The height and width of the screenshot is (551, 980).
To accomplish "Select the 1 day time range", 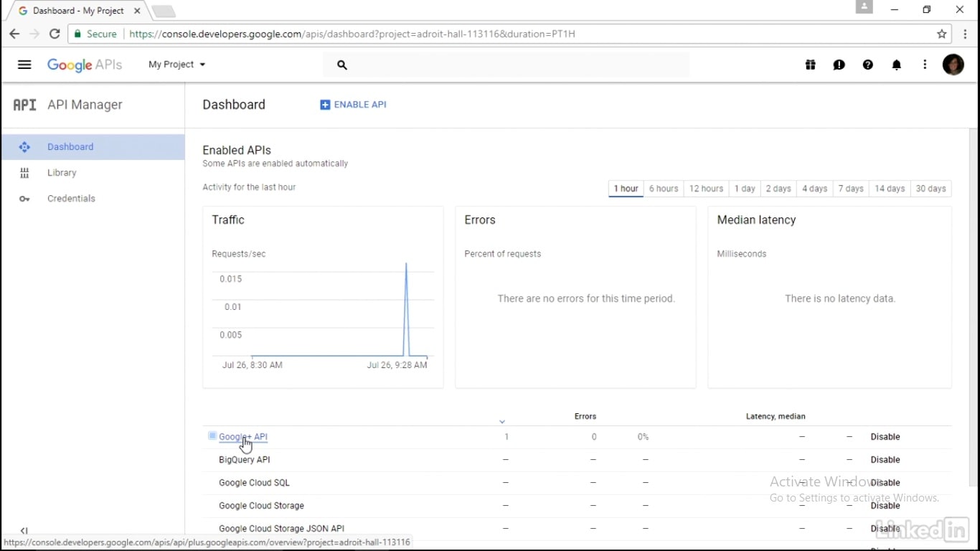I will click(745, 189).
